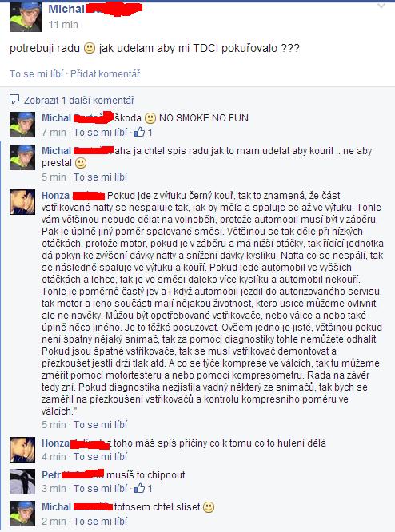The height and width of the screenshot is (532, 395).
Task: Expand Zobrazit 1 další komentář
Action: click(x=79, y=101)
